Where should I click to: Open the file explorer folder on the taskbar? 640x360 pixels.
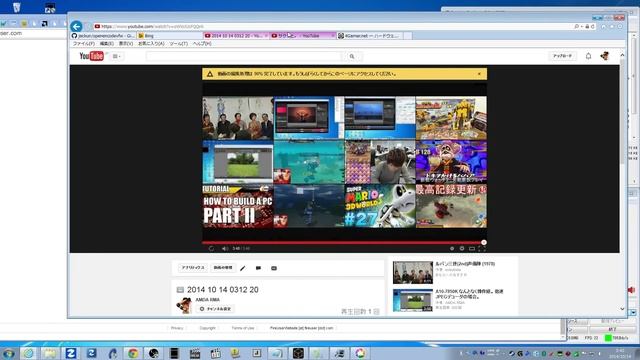tap(49, 353)
